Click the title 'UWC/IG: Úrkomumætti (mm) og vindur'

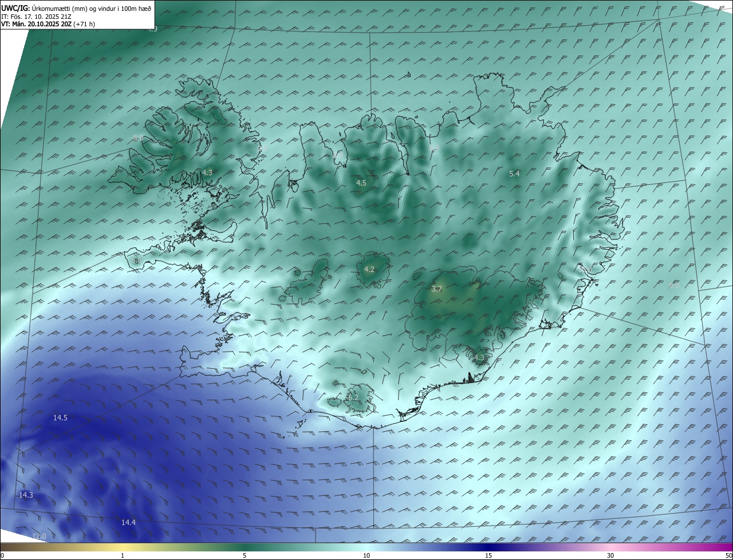pos(76,8)
